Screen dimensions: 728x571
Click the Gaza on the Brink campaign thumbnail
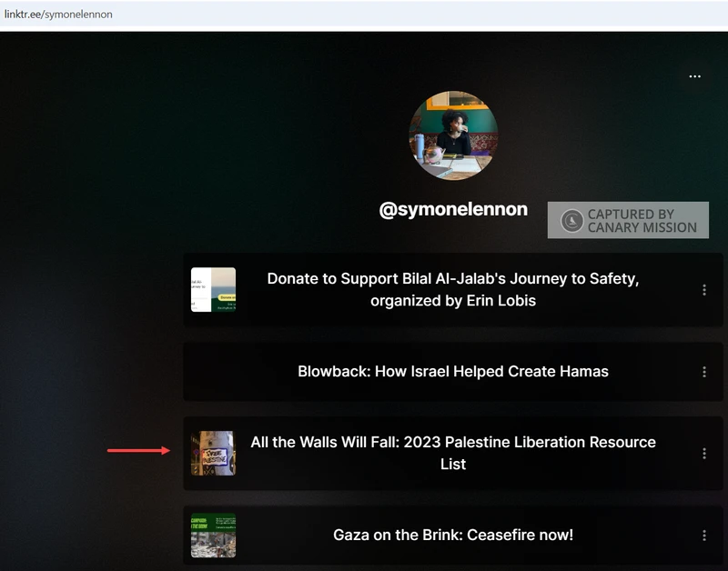pyautogui.click(x=213, y=536)
